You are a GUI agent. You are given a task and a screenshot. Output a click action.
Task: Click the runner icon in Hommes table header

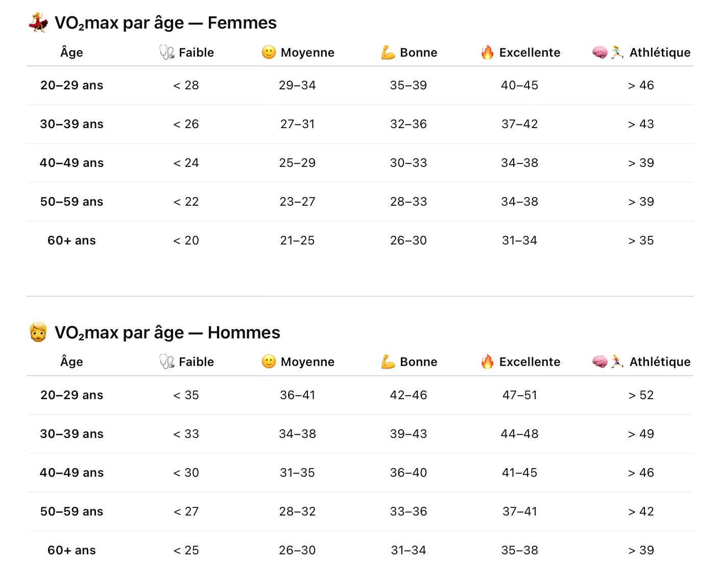(617, 361)
